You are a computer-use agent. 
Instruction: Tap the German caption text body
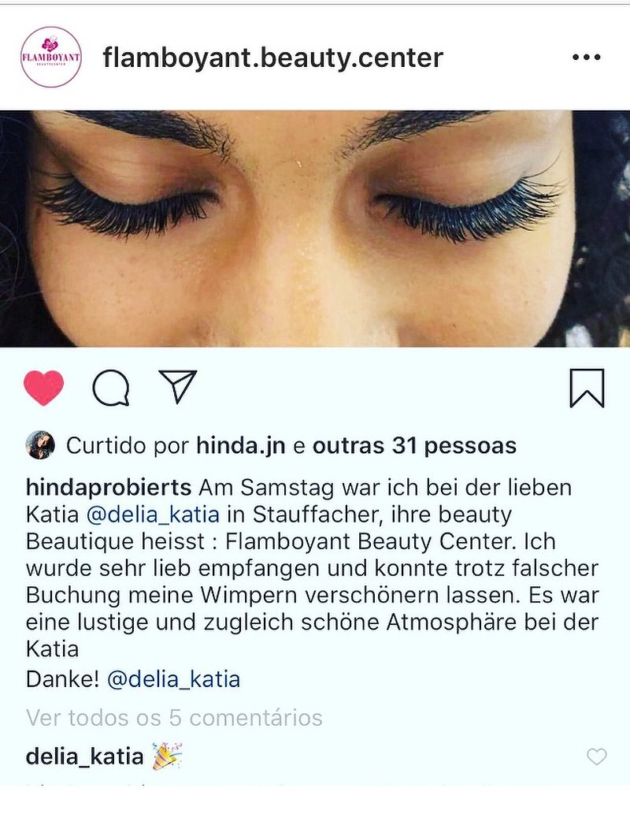[x=313, y=583]
